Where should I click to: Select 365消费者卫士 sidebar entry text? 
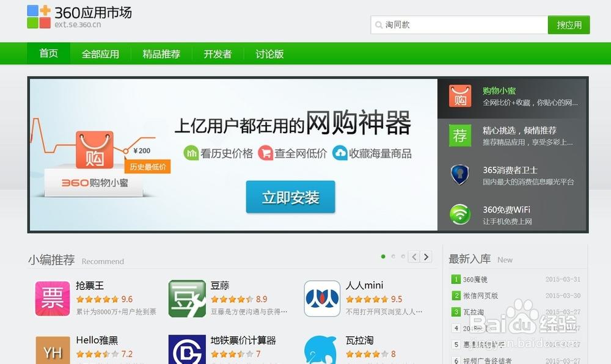[510, 170]
